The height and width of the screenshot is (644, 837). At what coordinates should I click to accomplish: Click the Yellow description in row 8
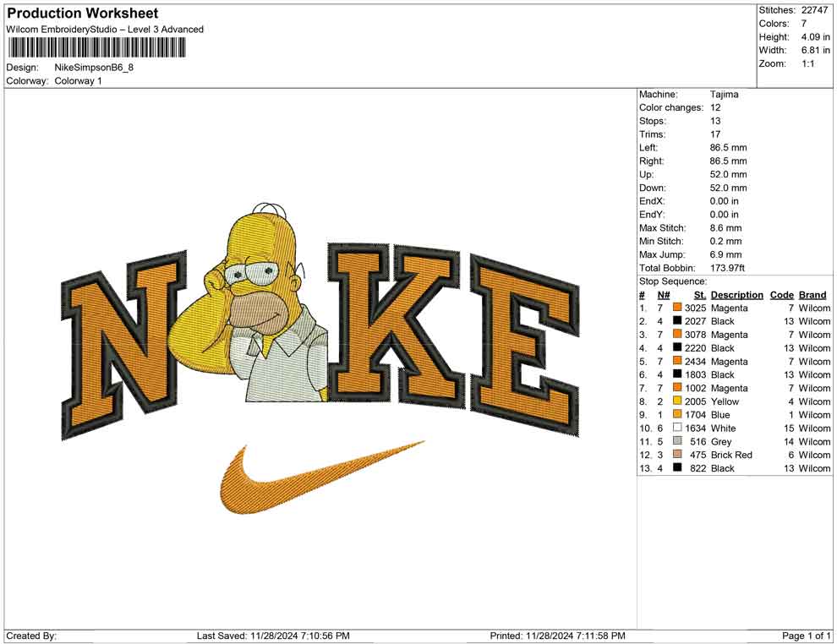point(725,401)
